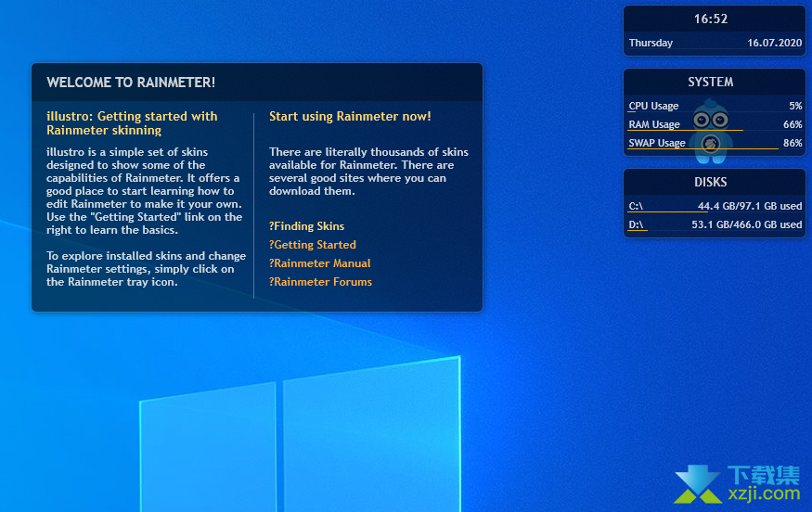Click the 66% RAM value

pos(793,125)
